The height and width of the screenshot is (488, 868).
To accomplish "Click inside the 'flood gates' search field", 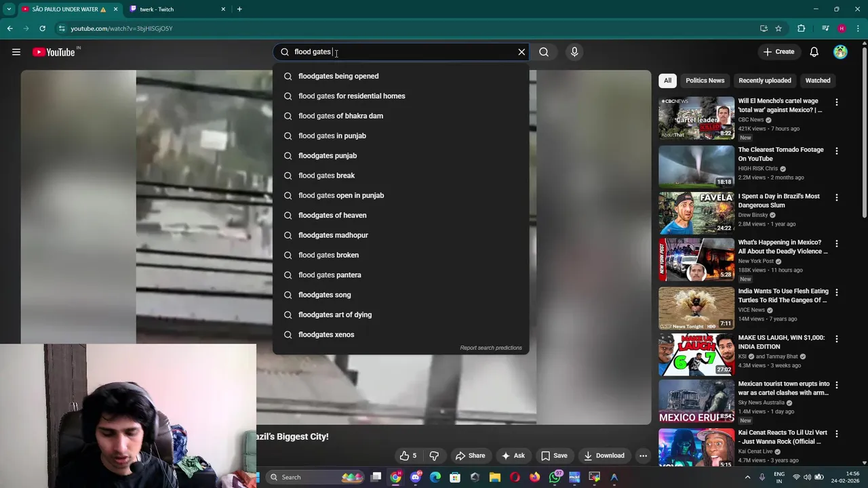I will tap(401, 52).
